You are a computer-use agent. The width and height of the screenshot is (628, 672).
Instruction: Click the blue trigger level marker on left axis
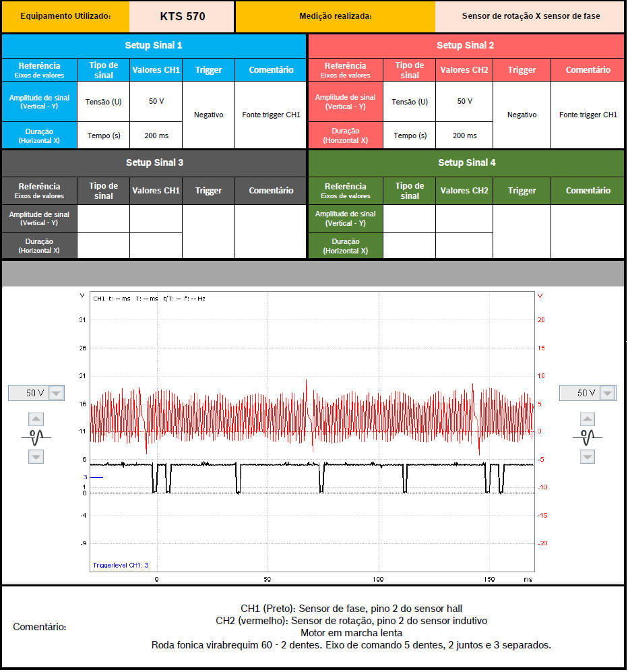[94, 477]
